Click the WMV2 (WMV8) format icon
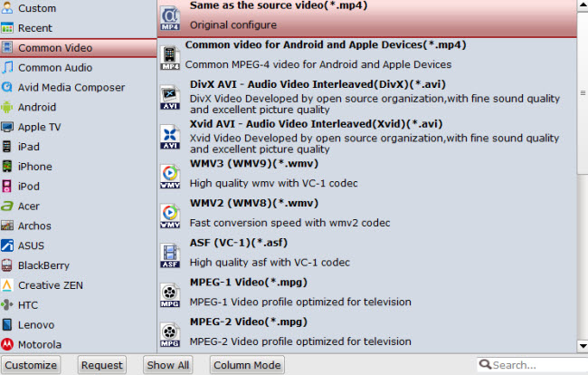The image size is (588, 375). (170, 216)
